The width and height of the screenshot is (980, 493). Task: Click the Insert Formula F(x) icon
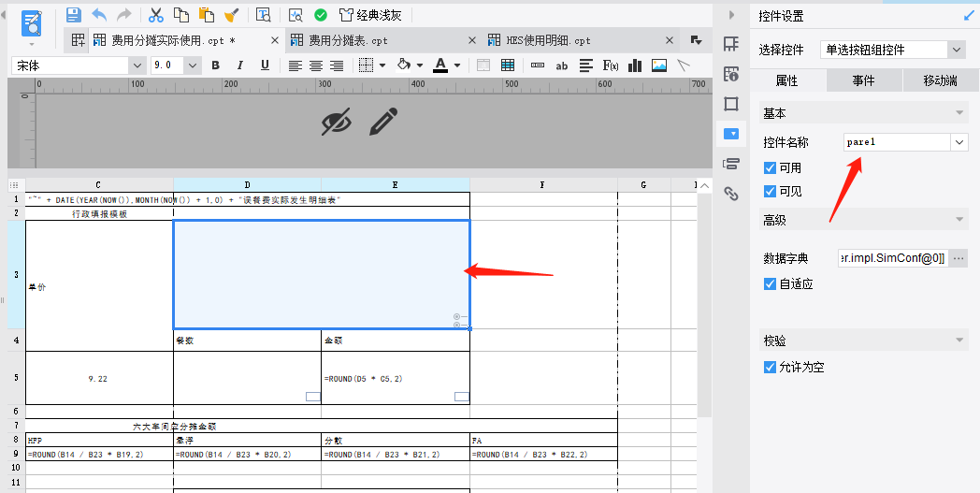click(611, 65)
